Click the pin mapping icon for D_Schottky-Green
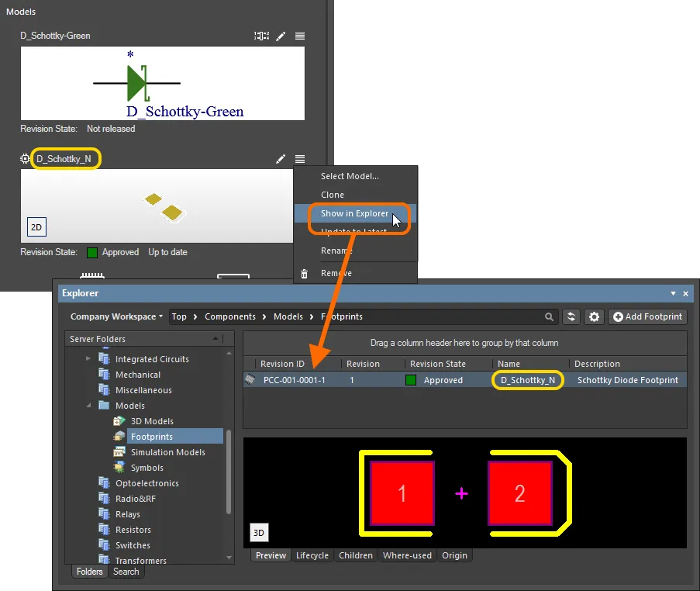This screenshot has width=700, height=591. point(261,36)
